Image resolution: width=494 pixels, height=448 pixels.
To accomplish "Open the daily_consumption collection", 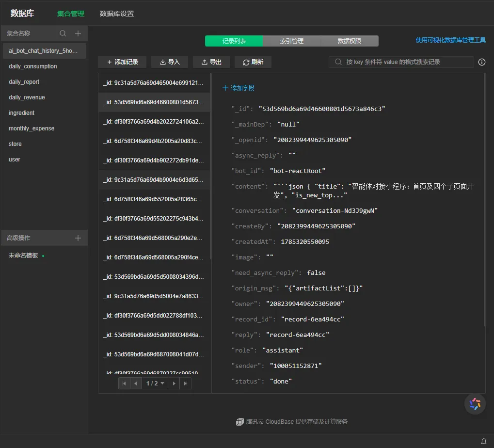I will (45, 66).
